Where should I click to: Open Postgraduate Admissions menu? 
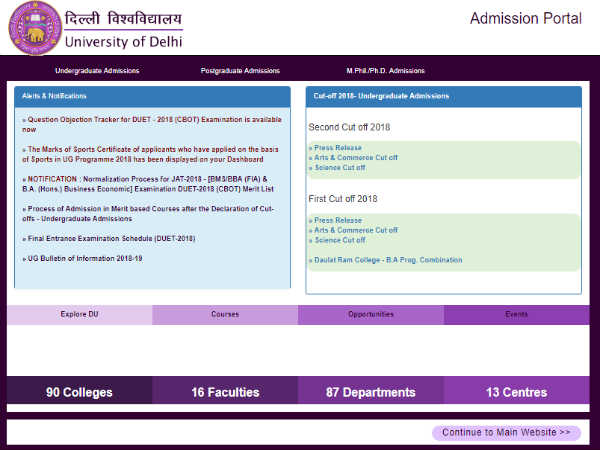point(240,71)
